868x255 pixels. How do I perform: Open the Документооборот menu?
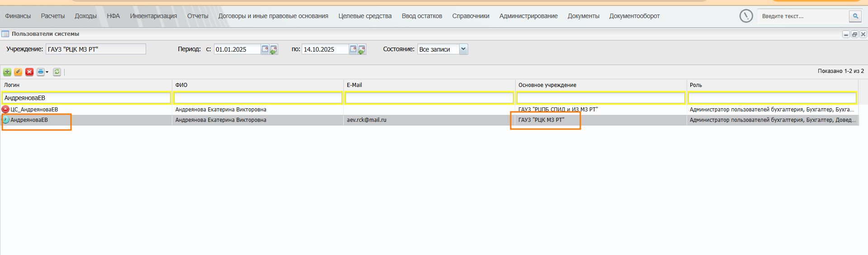click(x=634, y=16)
